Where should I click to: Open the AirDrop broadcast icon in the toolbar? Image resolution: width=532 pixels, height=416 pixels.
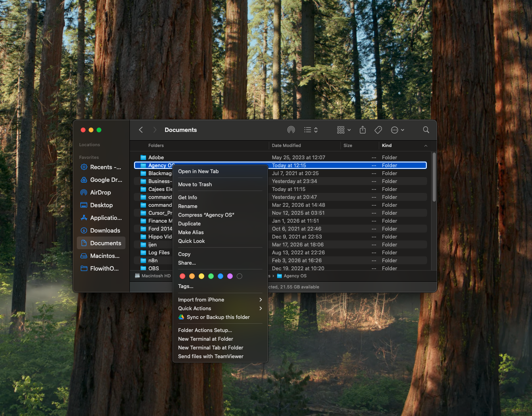[291, 130]
